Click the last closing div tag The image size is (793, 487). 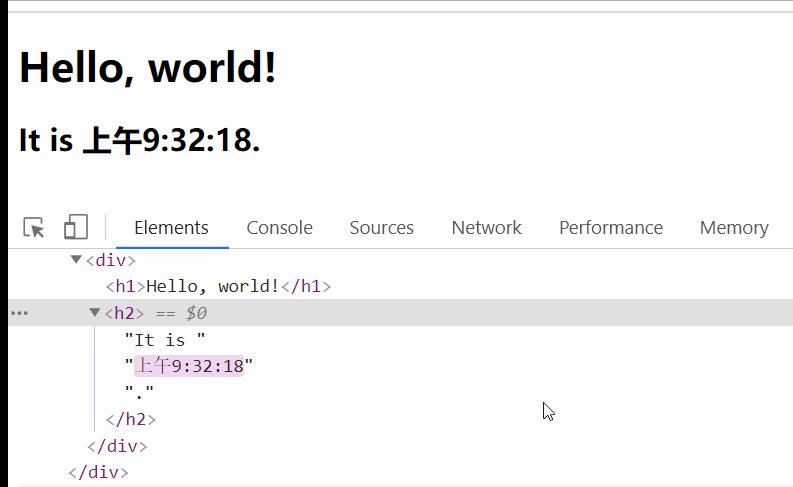(98, 472)
